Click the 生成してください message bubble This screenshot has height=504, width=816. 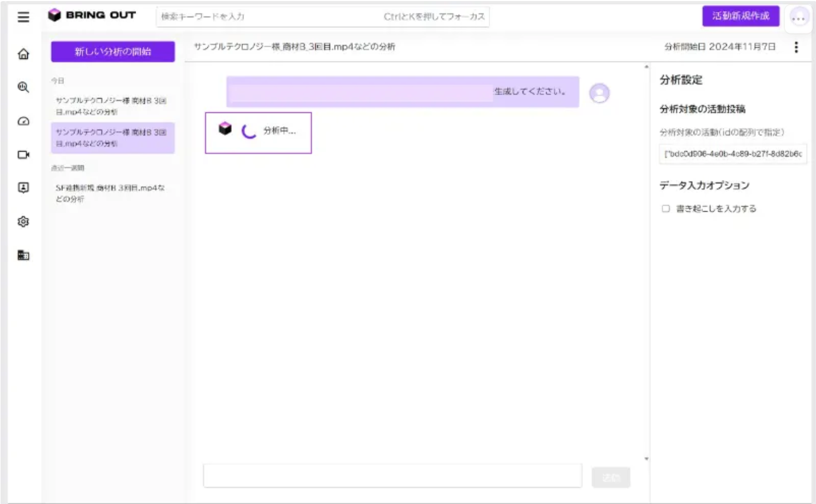click(402, 92)
